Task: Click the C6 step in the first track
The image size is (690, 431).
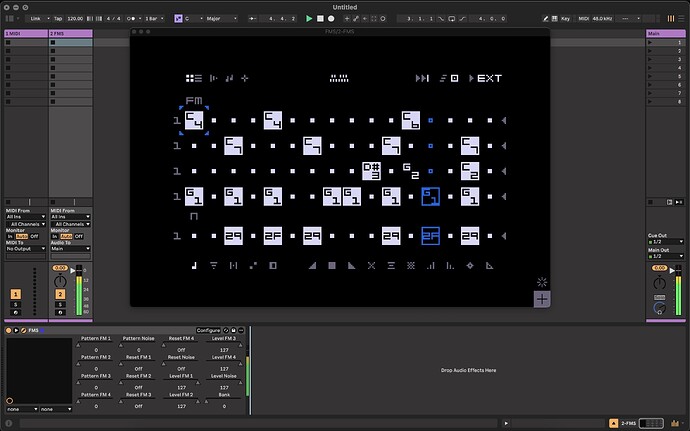Action: (411, 120)
